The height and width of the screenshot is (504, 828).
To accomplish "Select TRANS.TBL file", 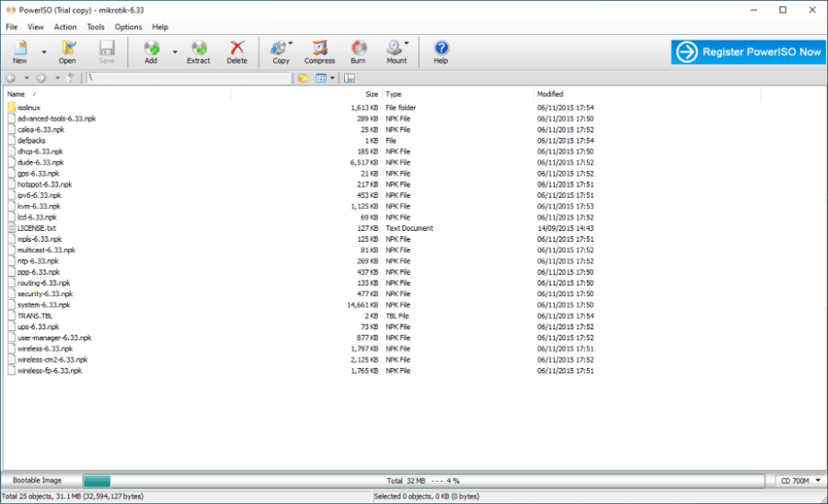I will click(x=35, y=316).
